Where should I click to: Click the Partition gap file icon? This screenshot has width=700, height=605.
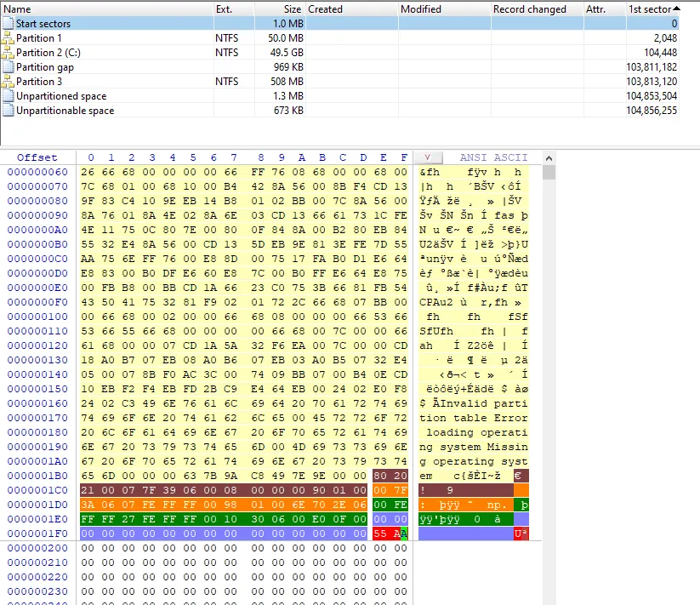(9, 67)
